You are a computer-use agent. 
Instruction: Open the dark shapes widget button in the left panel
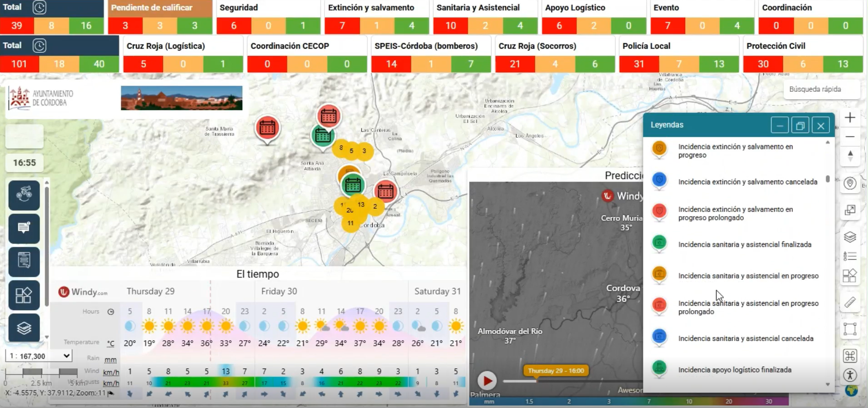pos(24,295)
